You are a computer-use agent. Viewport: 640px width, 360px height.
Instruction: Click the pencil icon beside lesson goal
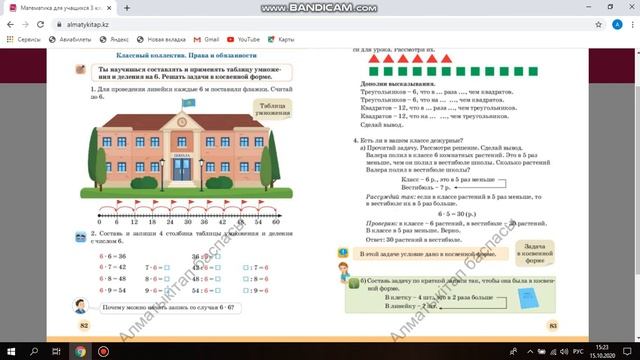point(81,69)
